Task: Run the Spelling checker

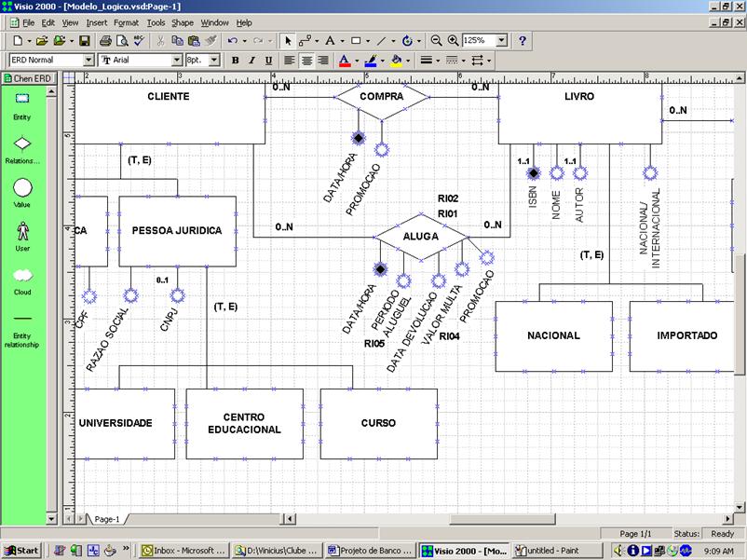Action: click(x=137, y=41)
